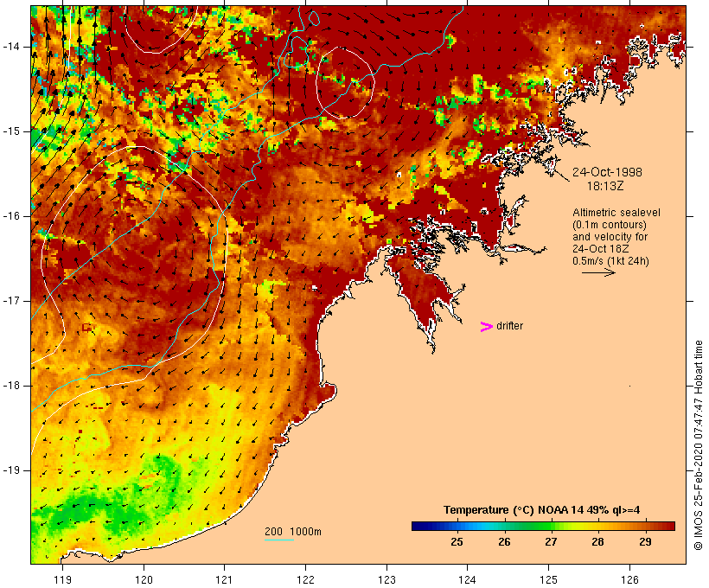Click the '0.5m/s (1kt 24h)' scale text
Viewport: 709px width, 588px height.
tap(610, 261)
